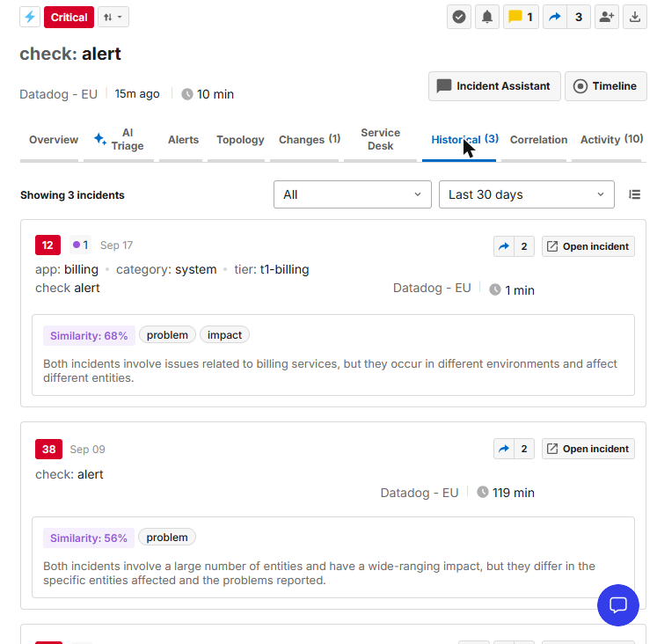Click share count 2 on Sep 17 incident
657x644 pixels.
(524, 246)
